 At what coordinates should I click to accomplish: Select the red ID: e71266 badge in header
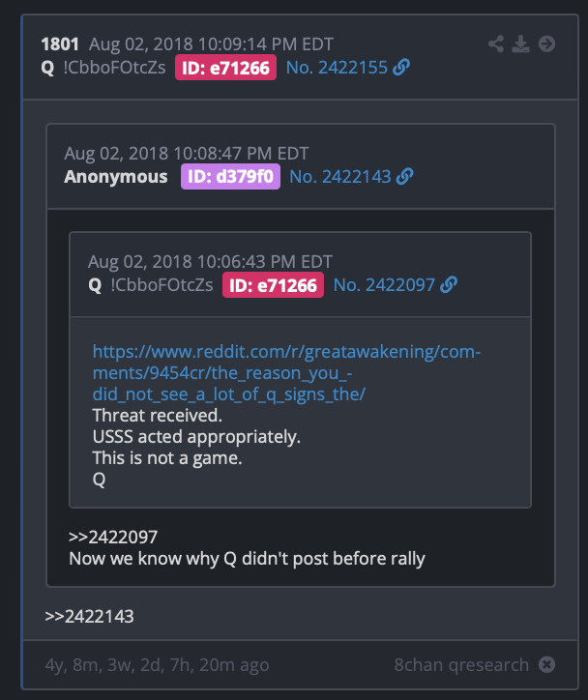(x=225, y=68)
